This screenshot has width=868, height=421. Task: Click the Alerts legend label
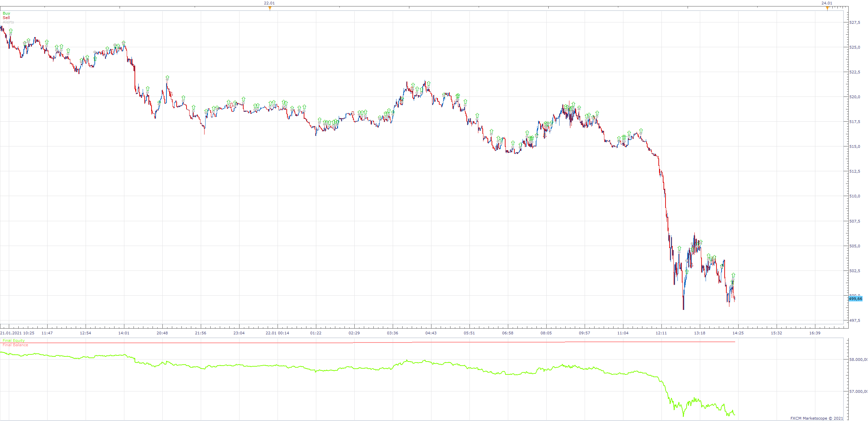pyautogui.click(x=8, y=22)
